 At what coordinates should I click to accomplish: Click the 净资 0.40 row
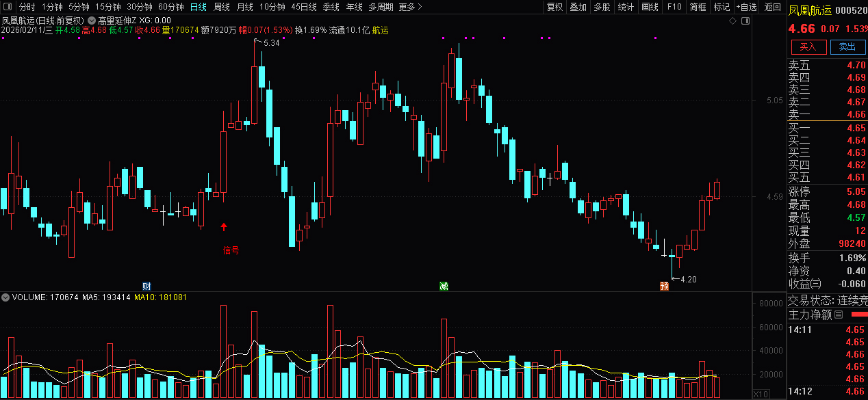tap(827, 271)
